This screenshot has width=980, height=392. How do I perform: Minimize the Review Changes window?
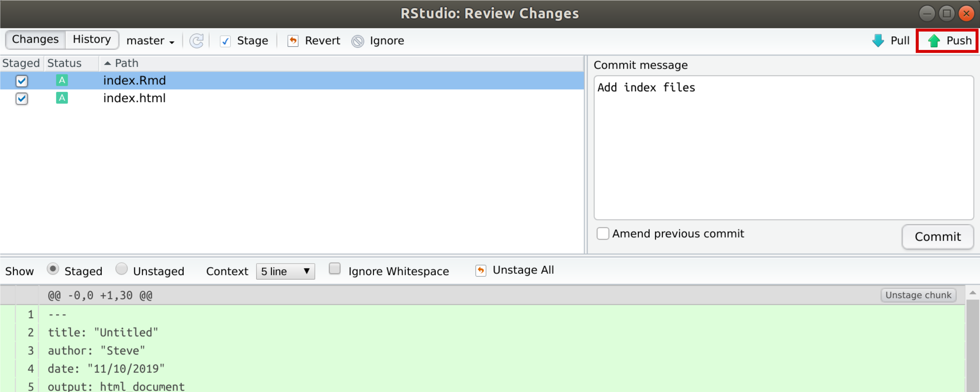click(x=927, y=14)
